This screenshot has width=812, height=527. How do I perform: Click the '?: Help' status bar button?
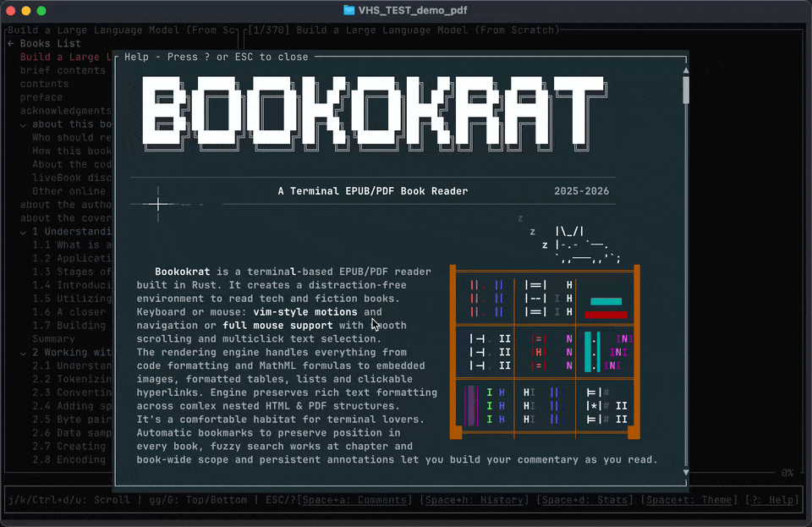[771, 501]
